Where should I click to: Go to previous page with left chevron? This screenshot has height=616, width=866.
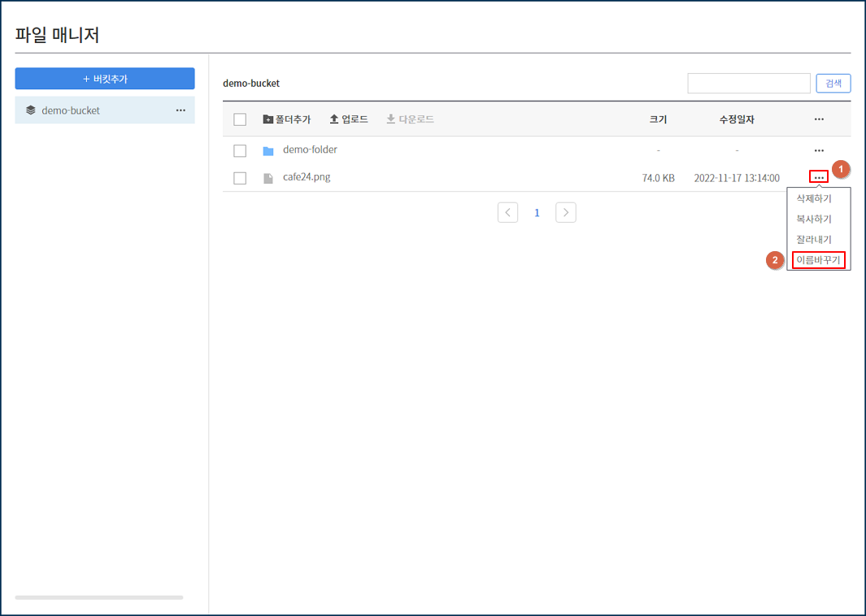coord(507,213)
